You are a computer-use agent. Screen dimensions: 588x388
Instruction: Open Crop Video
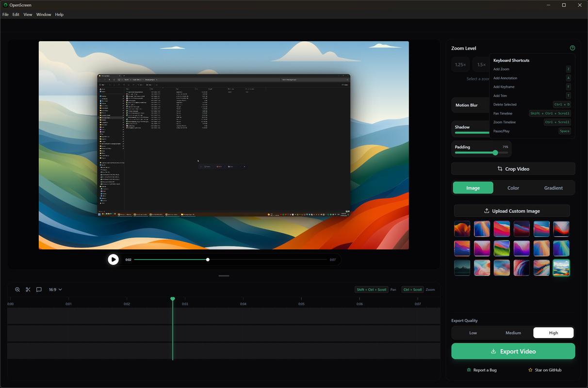click(513, 168)
